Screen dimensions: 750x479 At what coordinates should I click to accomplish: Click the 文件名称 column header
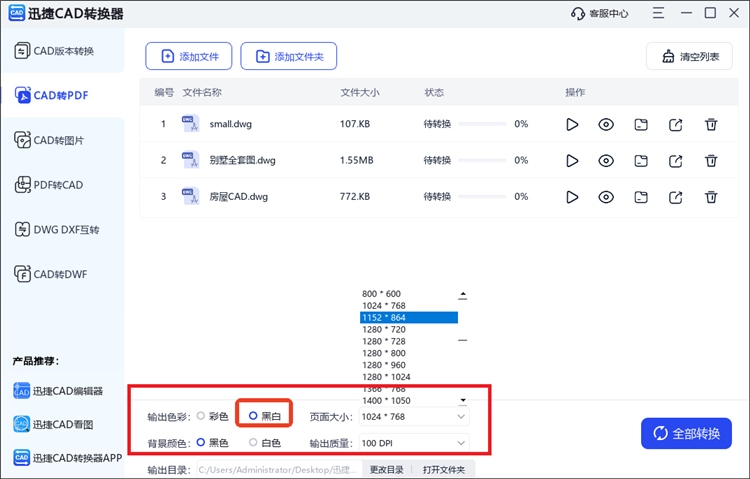[202, 92]
